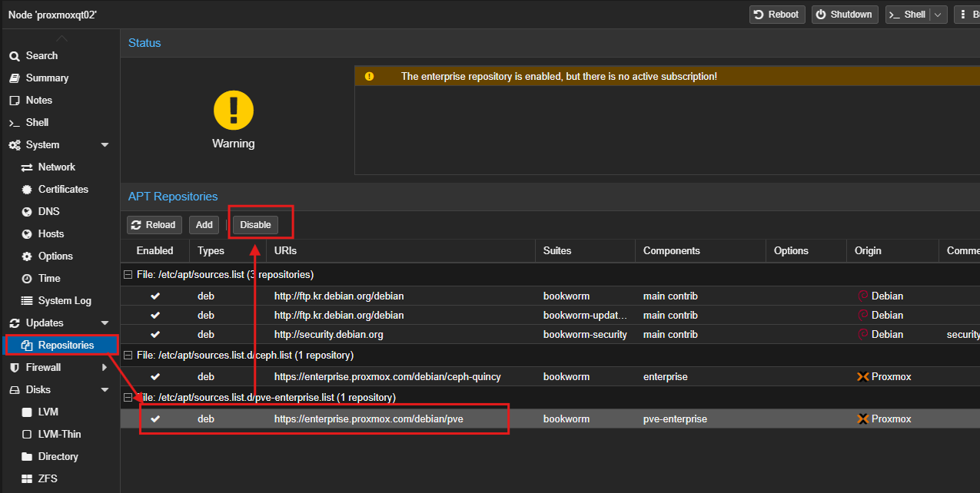Viewport: 980px width, 493px height.
Task: Collapse the Updates tree section arrow
Action: (105, 323)
